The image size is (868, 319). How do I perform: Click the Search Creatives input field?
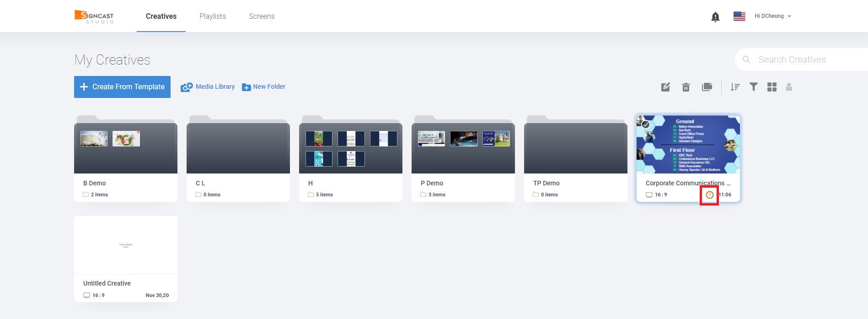[x=805, y=60]
